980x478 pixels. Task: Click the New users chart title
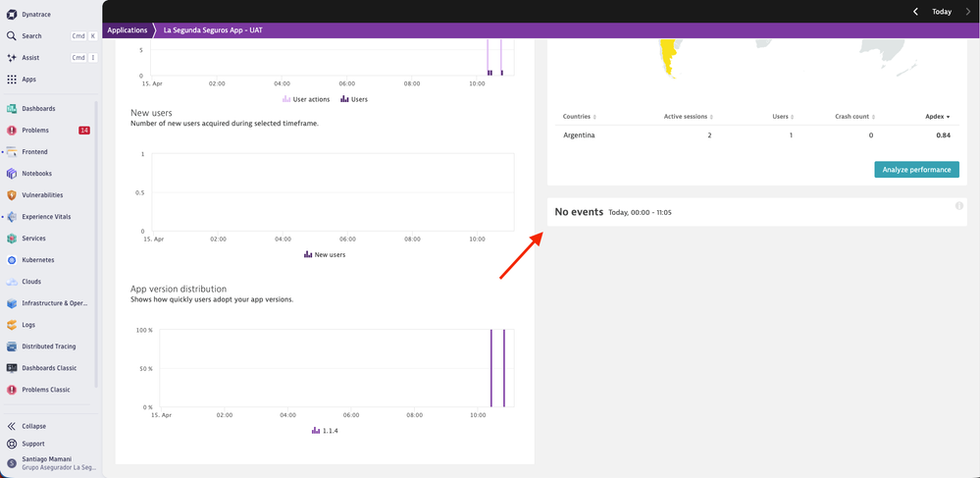tap(151, 113)
